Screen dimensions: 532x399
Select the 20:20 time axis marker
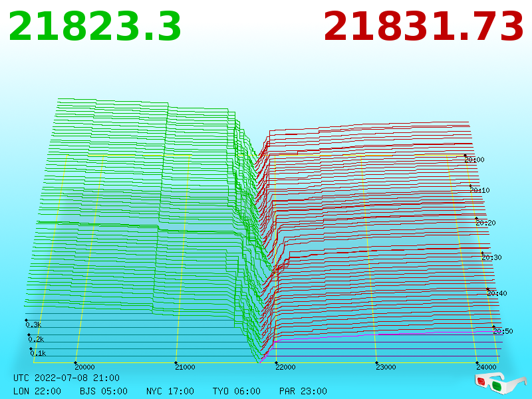[485, 223]
